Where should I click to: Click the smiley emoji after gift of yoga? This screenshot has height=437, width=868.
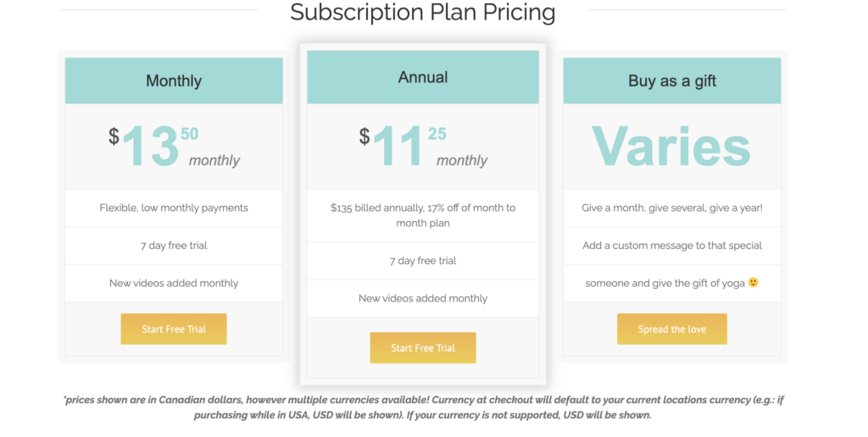click(x=754, y=282)
